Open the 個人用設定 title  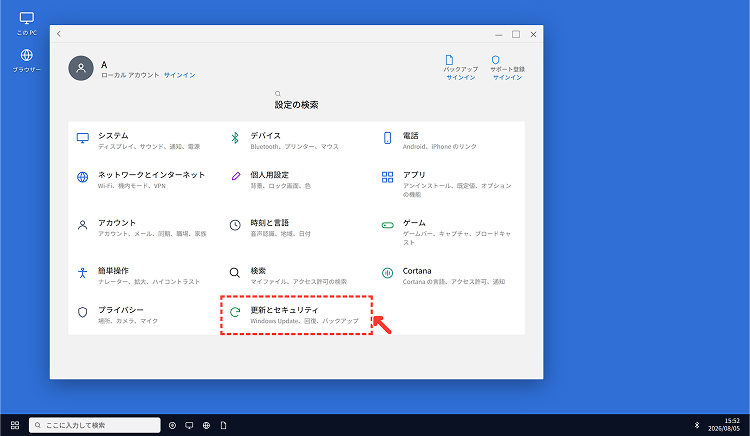(x=269, y=175)
